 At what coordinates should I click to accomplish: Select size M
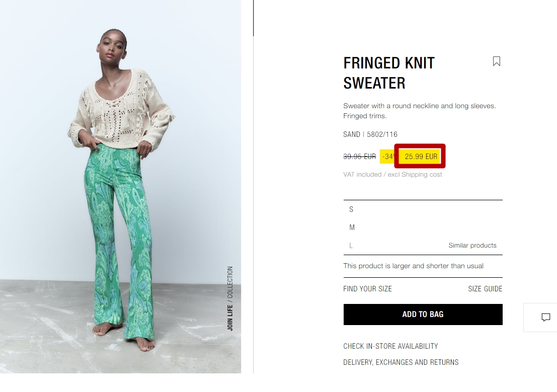coord(423,227)
